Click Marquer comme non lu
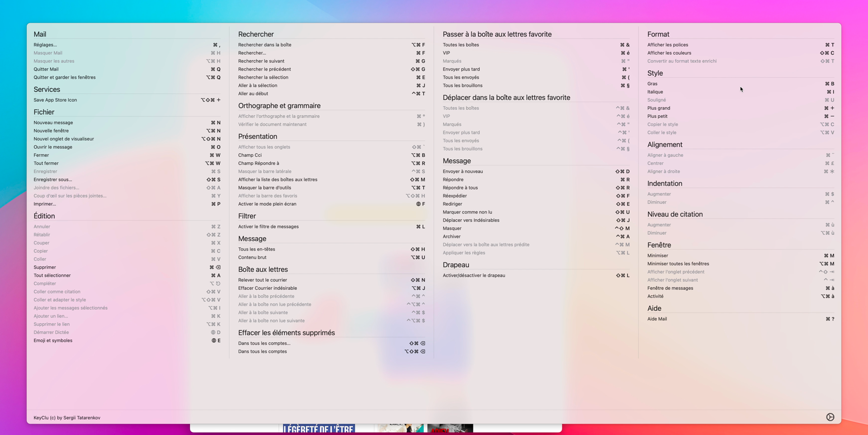 point(536,212)
